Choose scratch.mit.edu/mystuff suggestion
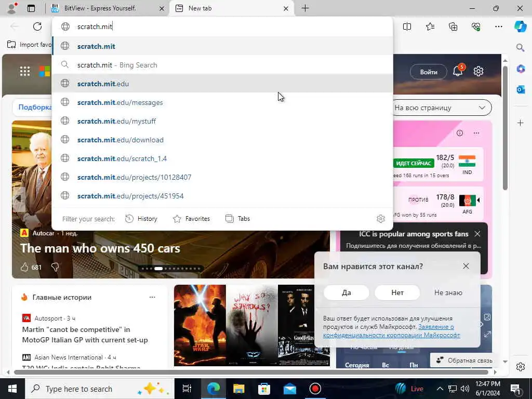 tap(222, 121)
